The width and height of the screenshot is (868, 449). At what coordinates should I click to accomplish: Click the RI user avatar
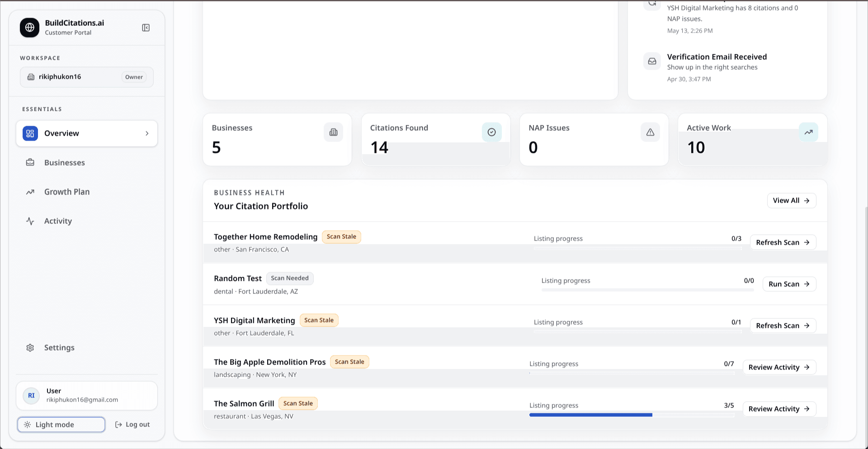[31, 396]
